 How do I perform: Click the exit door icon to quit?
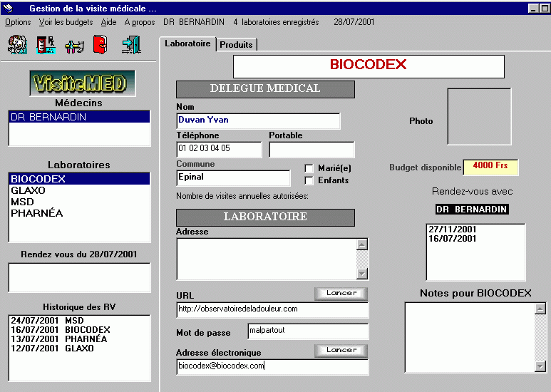click(x=131, y=45)
